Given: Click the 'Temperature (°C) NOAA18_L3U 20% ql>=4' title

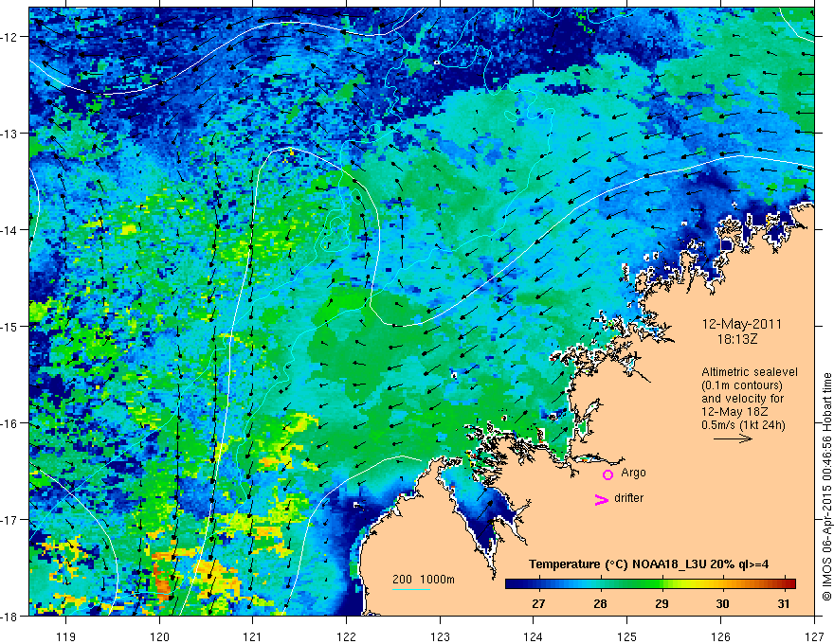Looking at the screenshot, I should [x=648, y=564].
